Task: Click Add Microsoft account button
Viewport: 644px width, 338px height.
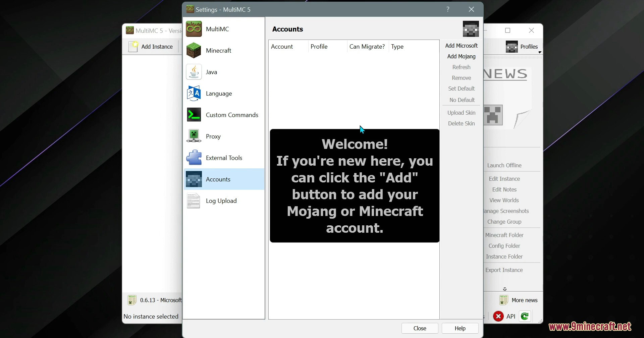Action: [461, 46]
